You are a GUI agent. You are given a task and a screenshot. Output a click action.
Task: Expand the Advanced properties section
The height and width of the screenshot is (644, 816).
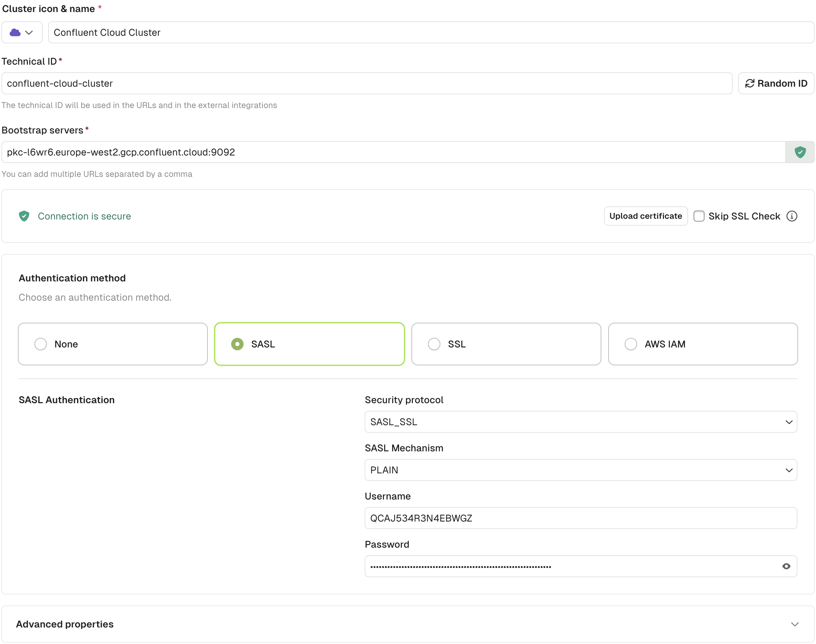408,624
